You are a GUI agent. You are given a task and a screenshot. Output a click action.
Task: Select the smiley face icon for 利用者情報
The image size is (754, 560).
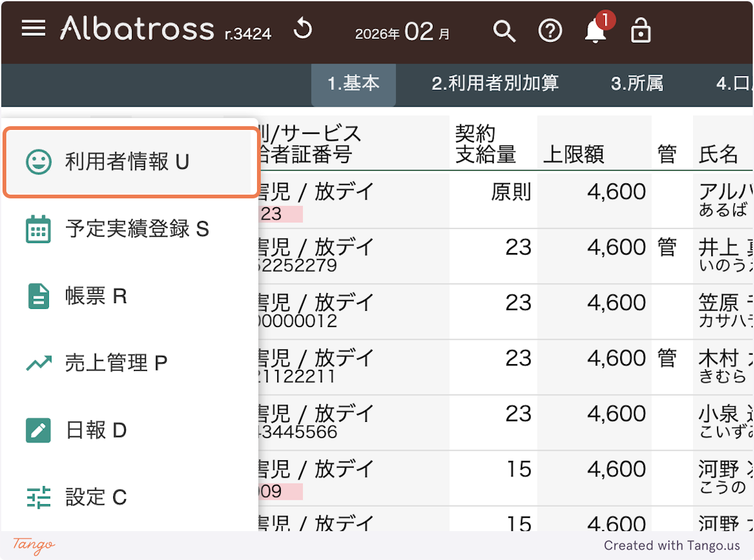[x=38, y=161]
